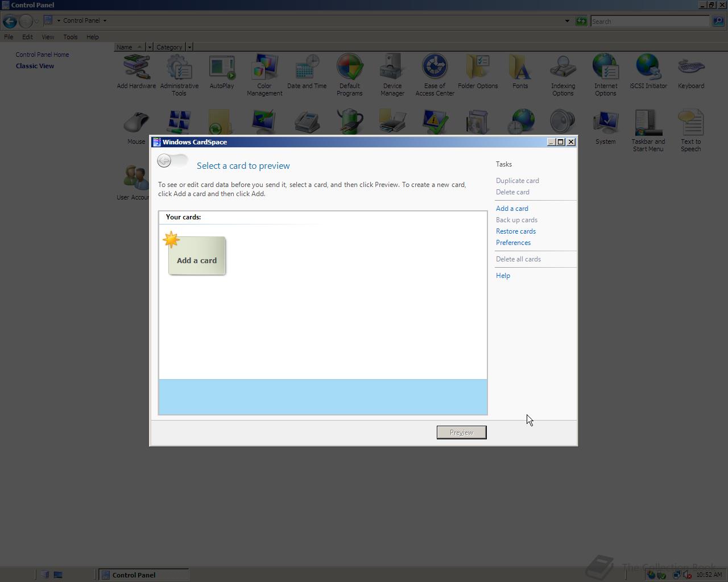Open the recent pages dropdown arrow
This screenshot has height=582, width=728.
(x=36, y=22)
